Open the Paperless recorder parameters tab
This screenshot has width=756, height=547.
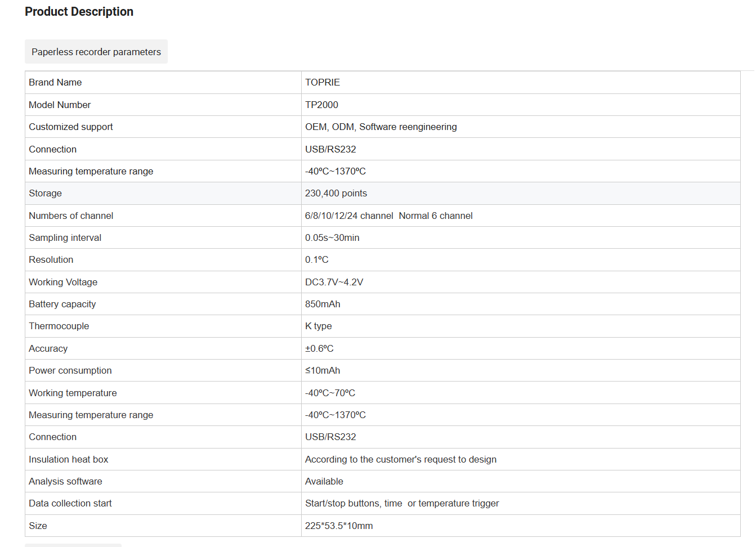point(96,52)
